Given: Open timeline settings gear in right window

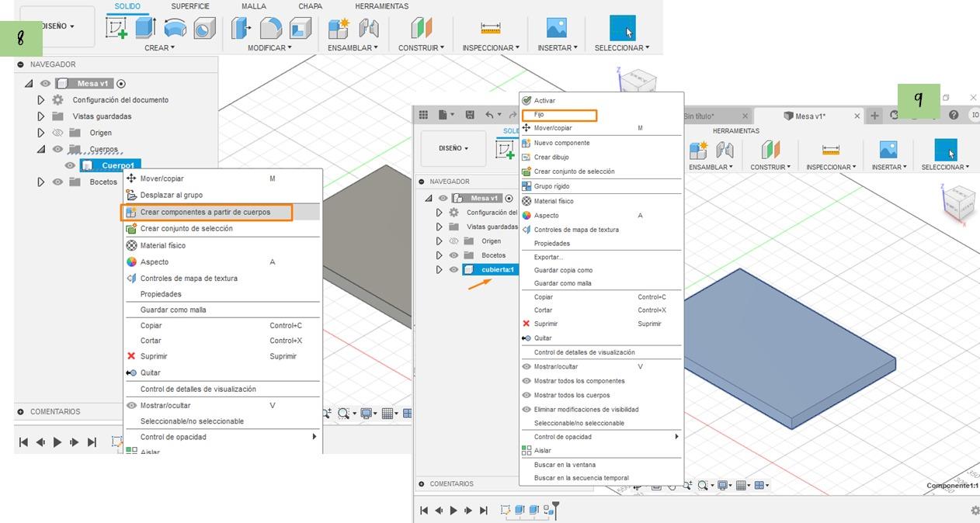Looking at the screenshot, I should [975, 511].
